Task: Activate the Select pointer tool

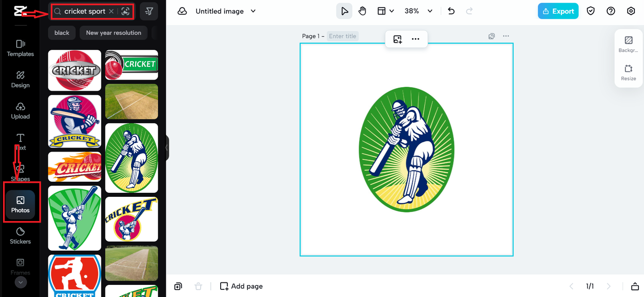Action: (x=344, y=11)
